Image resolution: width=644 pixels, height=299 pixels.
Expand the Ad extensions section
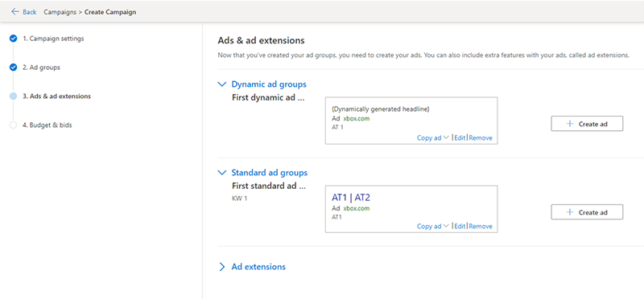(222, 267)
